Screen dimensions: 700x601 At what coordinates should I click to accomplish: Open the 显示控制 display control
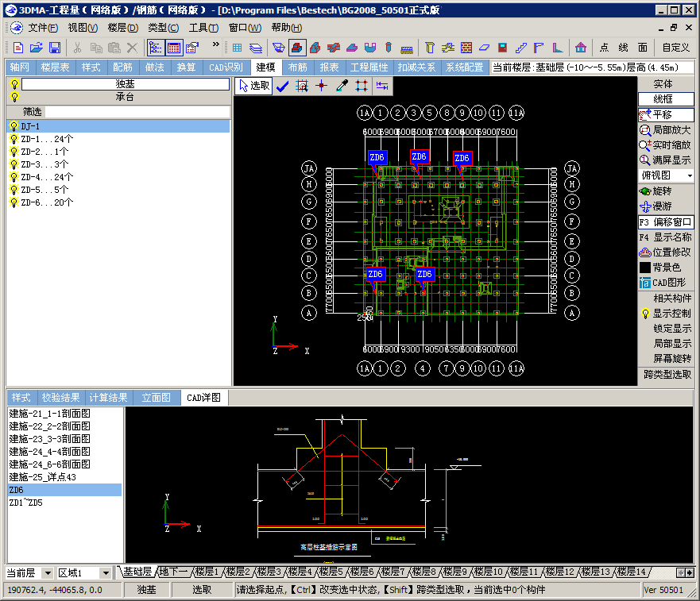point(666,314)
